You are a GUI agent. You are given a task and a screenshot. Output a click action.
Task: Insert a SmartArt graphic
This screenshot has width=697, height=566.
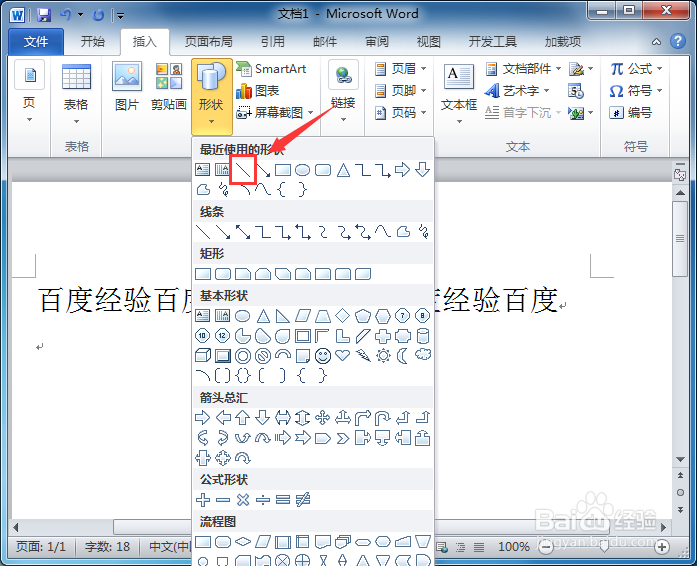click(x=272, y=69)
